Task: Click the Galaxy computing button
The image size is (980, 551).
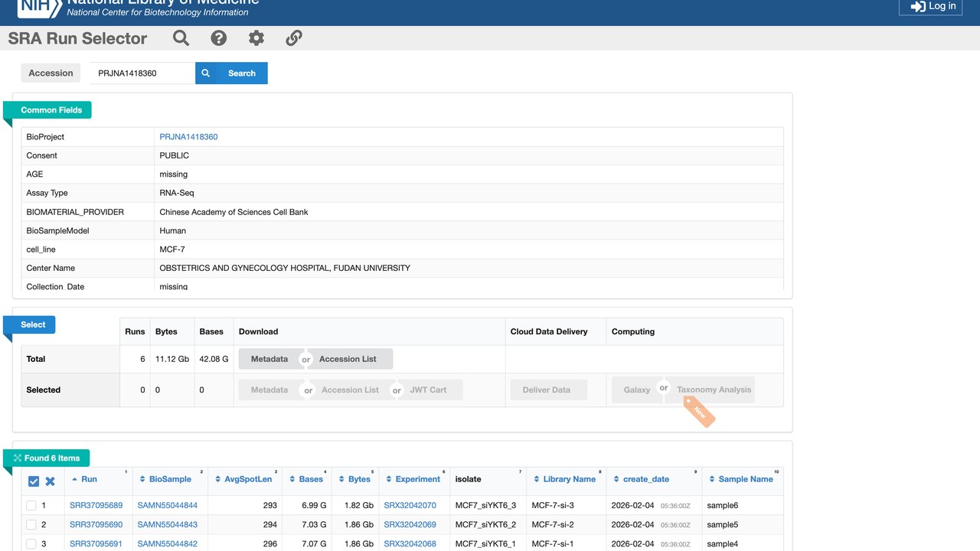Action: point(636,390)
